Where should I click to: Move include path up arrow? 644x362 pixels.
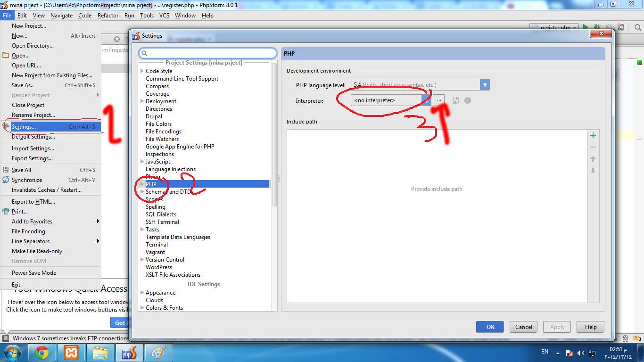coord(593,159)
